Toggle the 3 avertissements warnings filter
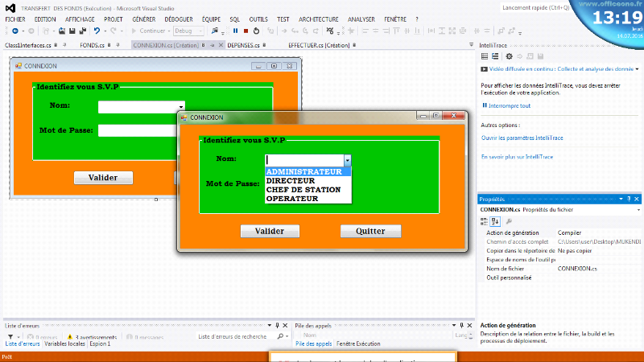Viewport: 644px width, 362px height. click(93, 337)
